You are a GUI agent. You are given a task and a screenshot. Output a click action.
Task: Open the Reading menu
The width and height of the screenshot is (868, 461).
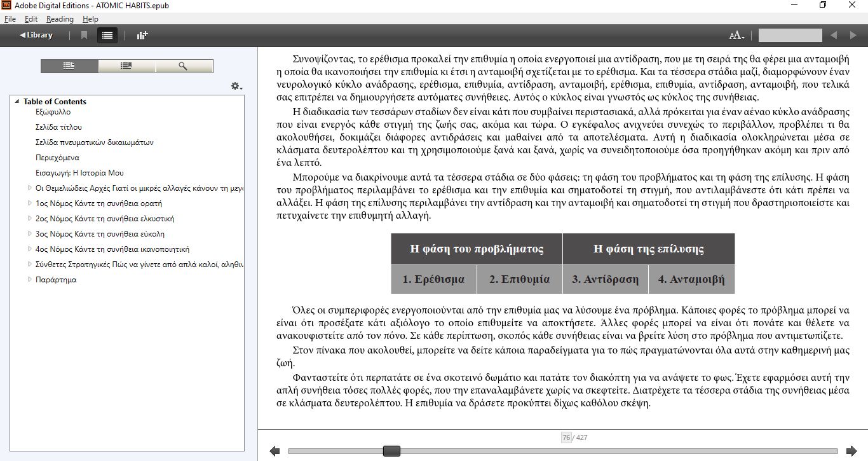[60, 19]
